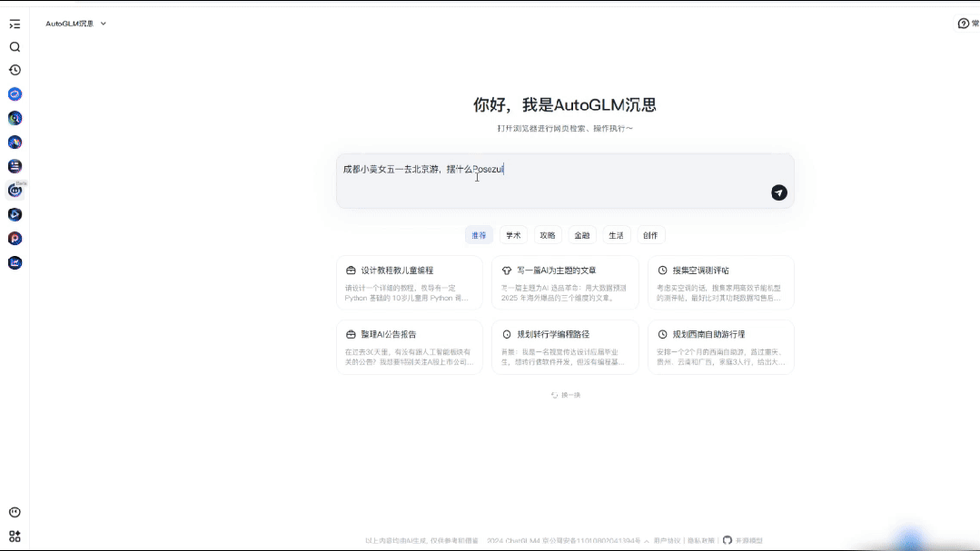Select the 推荐 category tab
The height and width of the screenshot is (551, 980).
[479, 235]
